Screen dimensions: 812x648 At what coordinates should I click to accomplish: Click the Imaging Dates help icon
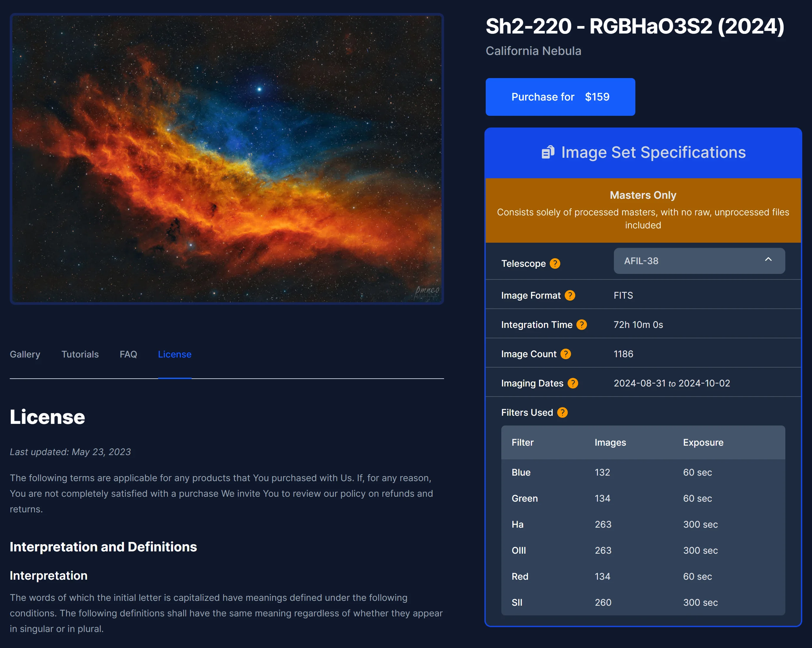point(573,383)
